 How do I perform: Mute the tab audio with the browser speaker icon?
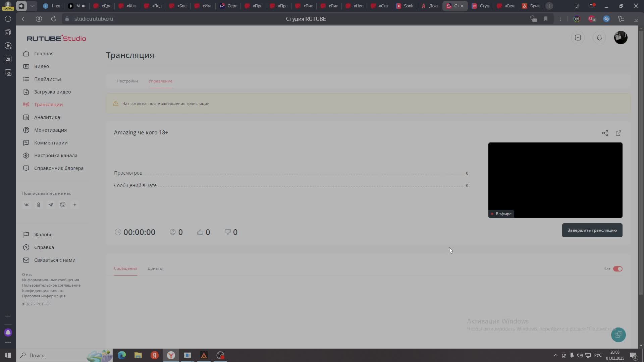tap(21, 6)
